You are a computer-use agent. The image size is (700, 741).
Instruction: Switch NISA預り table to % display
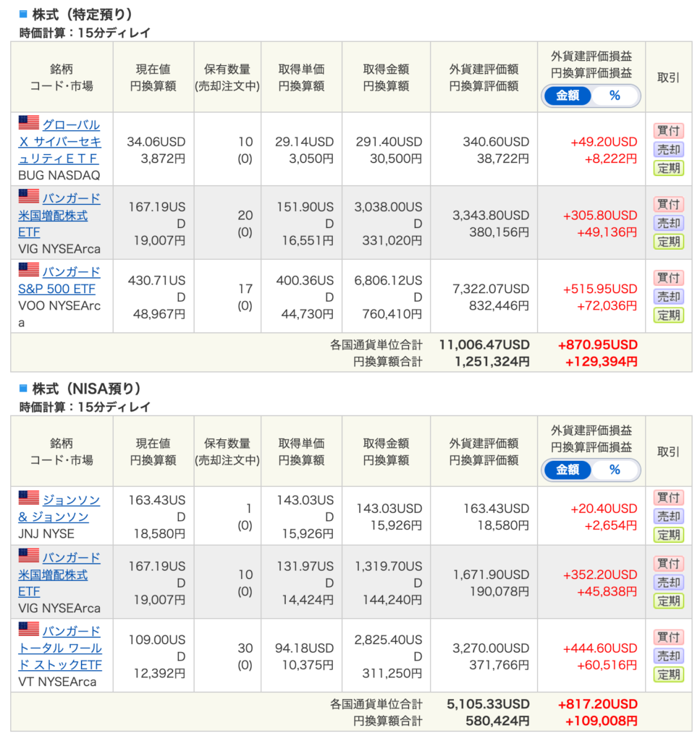click(615, 470)
